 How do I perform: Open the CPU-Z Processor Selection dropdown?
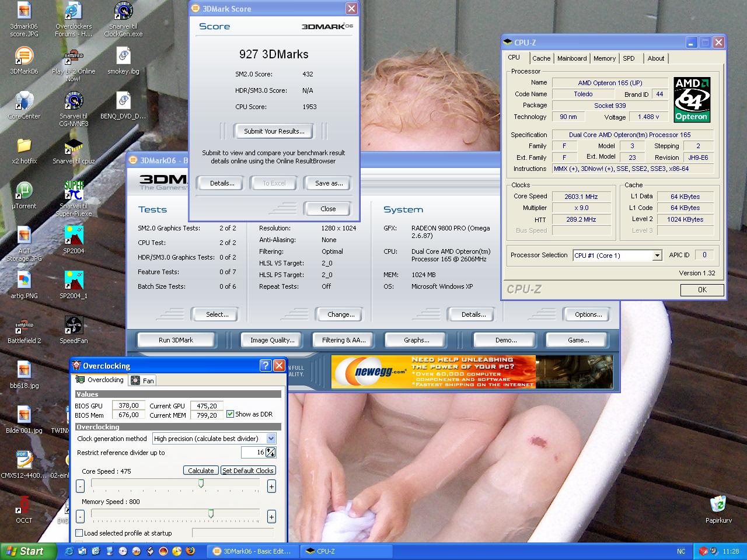657,256
